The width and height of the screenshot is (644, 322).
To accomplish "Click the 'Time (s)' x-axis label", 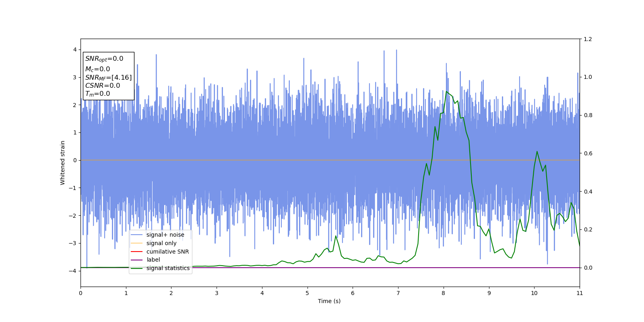I will (x=329, y=301).
